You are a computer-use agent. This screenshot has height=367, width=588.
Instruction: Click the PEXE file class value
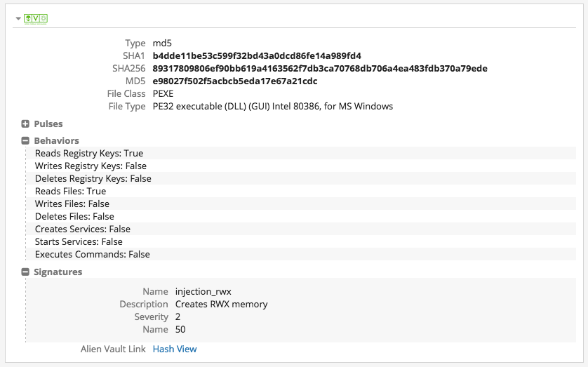pos(163,94)
